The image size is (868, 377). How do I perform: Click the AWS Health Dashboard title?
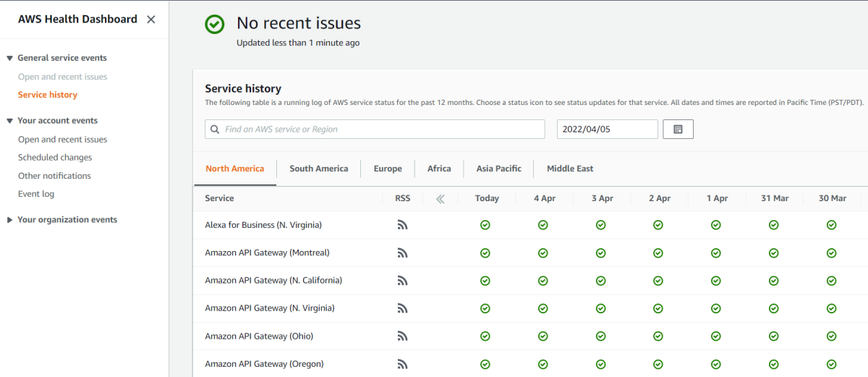pos(77,20)
